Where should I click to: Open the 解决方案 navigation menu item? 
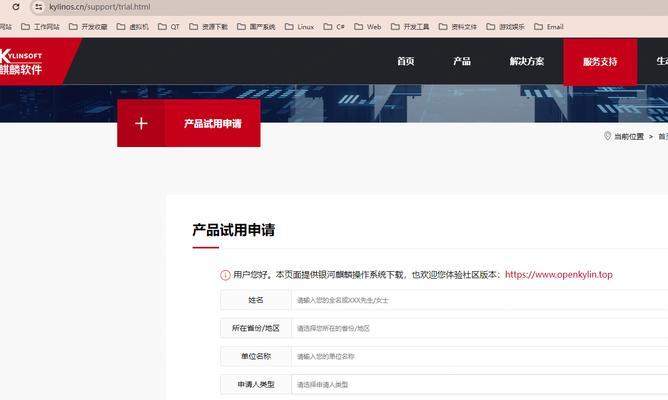pyautogui.click(x=527, y=61)
